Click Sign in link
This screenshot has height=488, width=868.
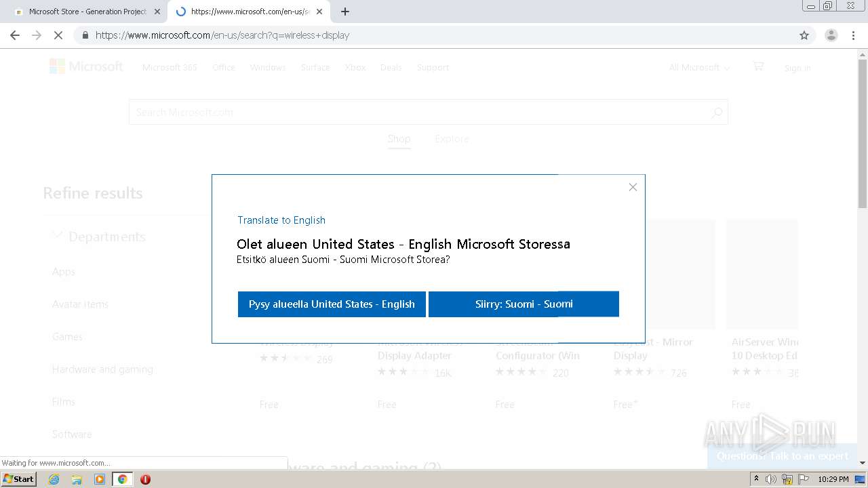[797, 68]
